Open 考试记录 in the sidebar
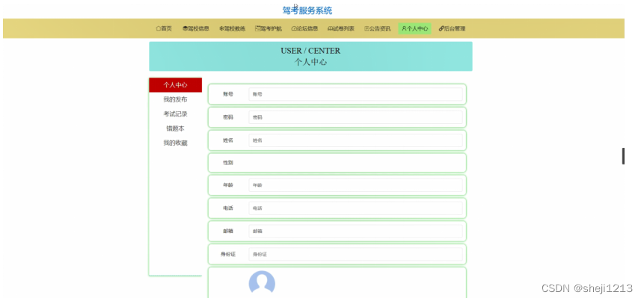This screenshot has height=301, width=644. pyautogui.click(x=175, y=114)
